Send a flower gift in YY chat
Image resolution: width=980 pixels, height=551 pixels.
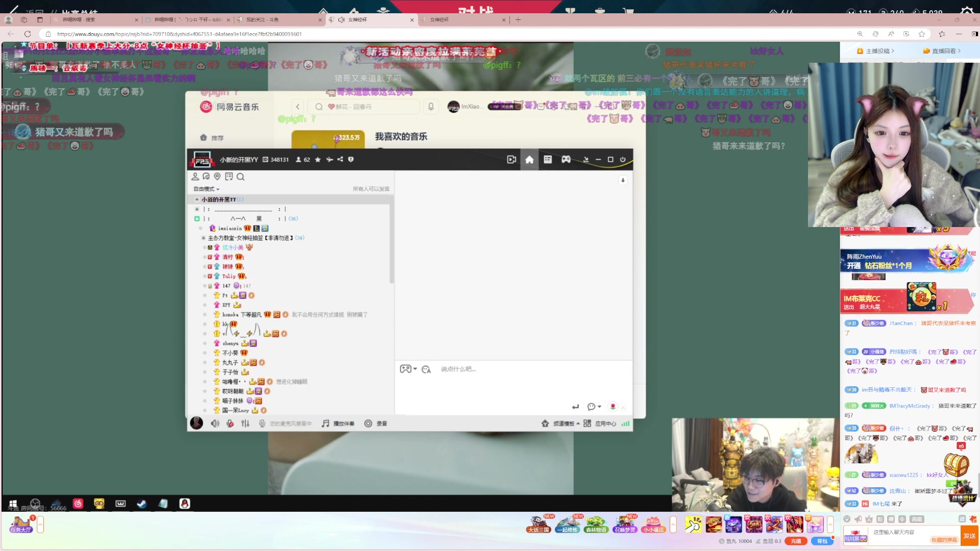pos(613,407)
